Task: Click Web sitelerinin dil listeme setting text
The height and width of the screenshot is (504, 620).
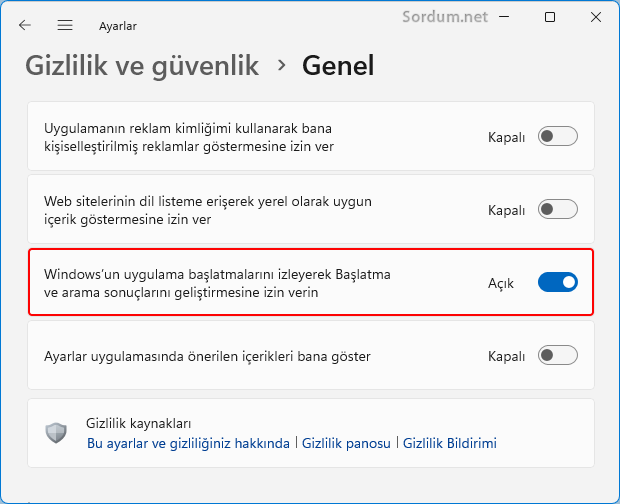Action: (x=208, y=210)
